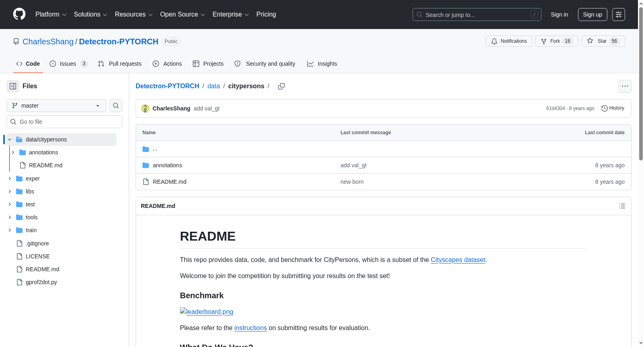Select LICENSE in file tree
Image resolution: width=644 pixels, height=347 pixels.
coord(38,256)
